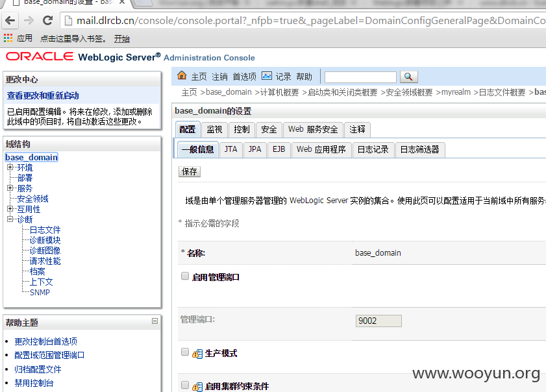Click the Oracle logo
This screenshot has width=546, height=392.
[40, 56]
